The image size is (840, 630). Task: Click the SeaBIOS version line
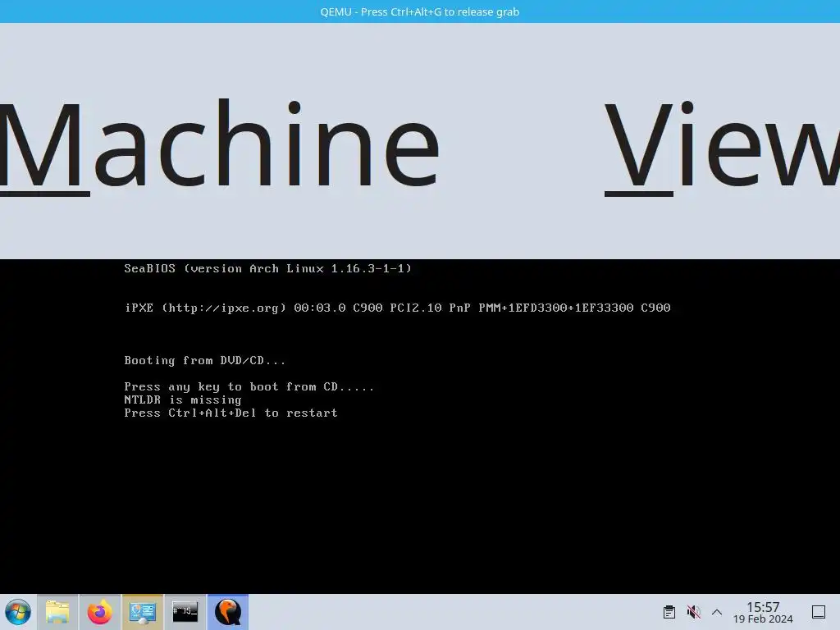click(268, 268)
